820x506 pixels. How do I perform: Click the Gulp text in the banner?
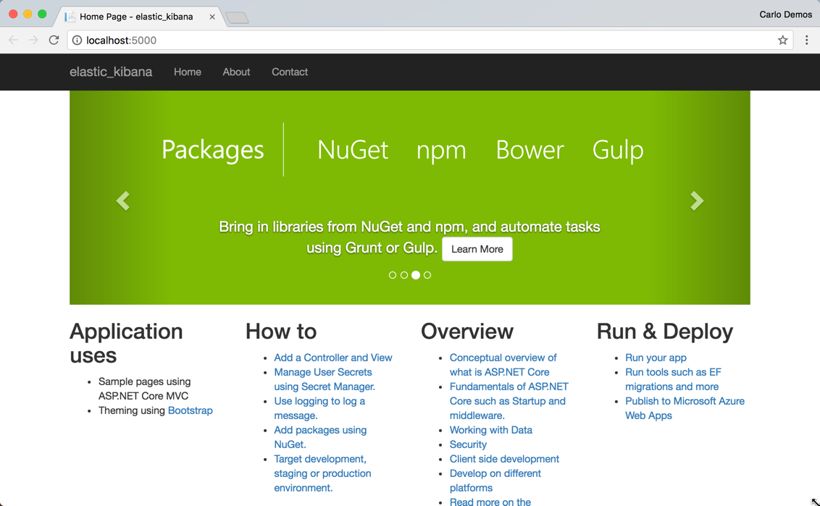[618, 151]
